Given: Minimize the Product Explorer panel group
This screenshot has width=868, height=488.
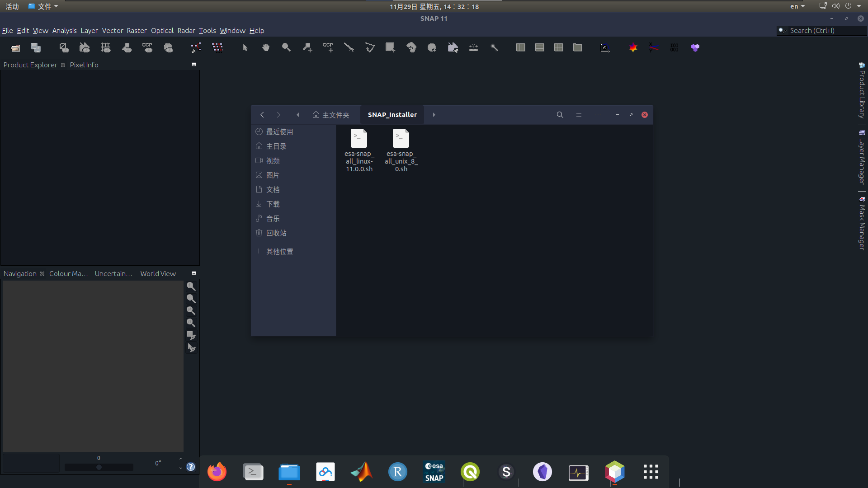Looking at the screenshot, I should [194, 65].
